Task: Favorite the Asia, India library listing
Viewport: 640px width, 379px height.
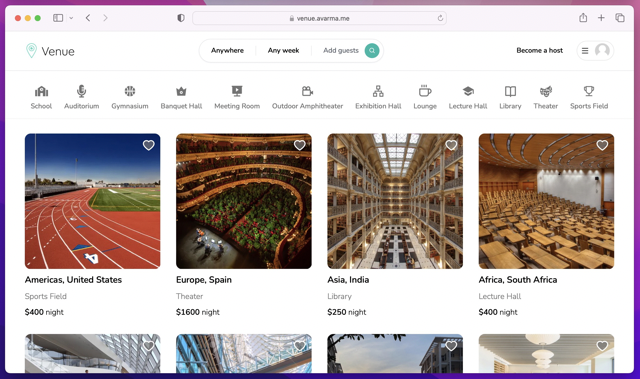Action: 451,145
